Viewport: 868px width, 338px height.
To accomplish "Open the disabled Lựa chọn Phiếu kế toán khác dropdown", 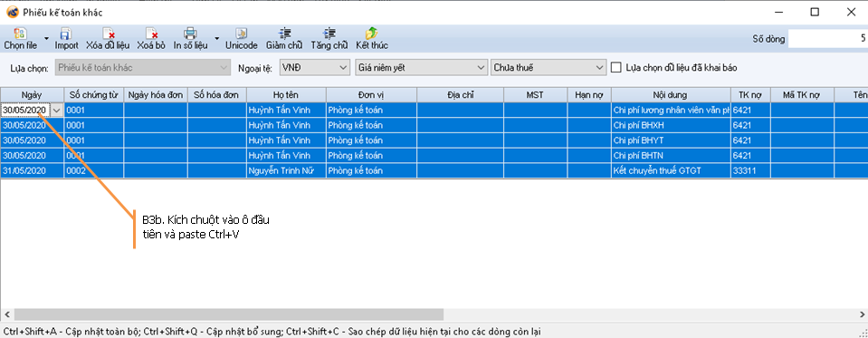I will pos(143,68).
